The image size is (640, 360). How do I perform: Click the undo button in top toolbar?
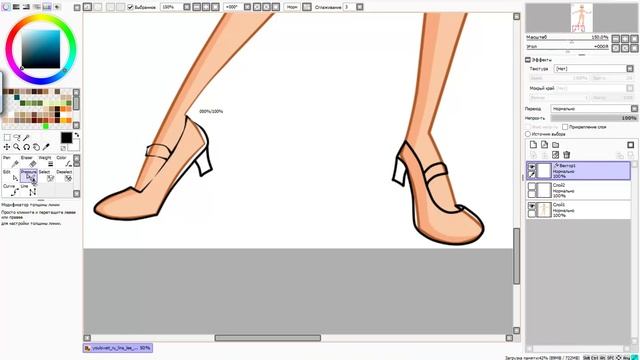pyautogui.click(x=88, y=7)
